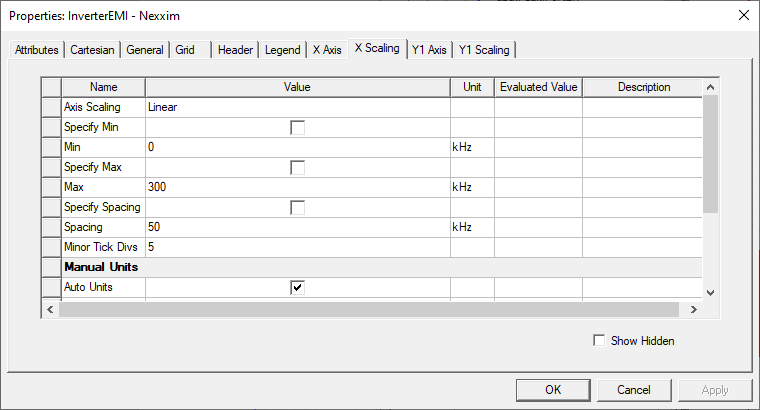The image size is (760, 410).
Task: Select the X Scaling tab
Action: (x=378, y=48)
